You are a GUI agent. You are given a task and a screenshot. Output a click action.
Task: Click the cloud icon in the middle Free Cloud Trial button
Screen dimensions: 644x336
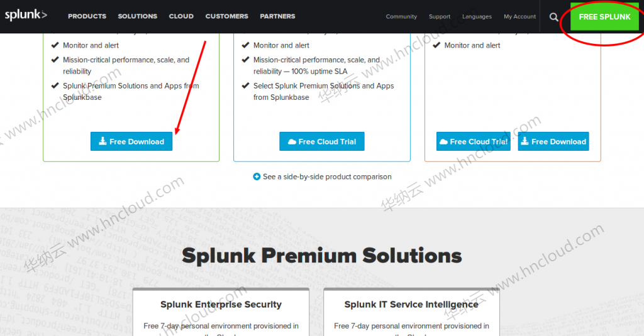[x=292, y=141]
